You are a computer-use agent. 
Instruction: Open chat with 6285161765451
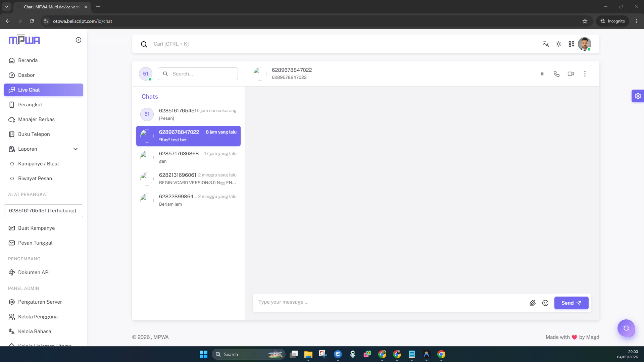pos(188,114)
